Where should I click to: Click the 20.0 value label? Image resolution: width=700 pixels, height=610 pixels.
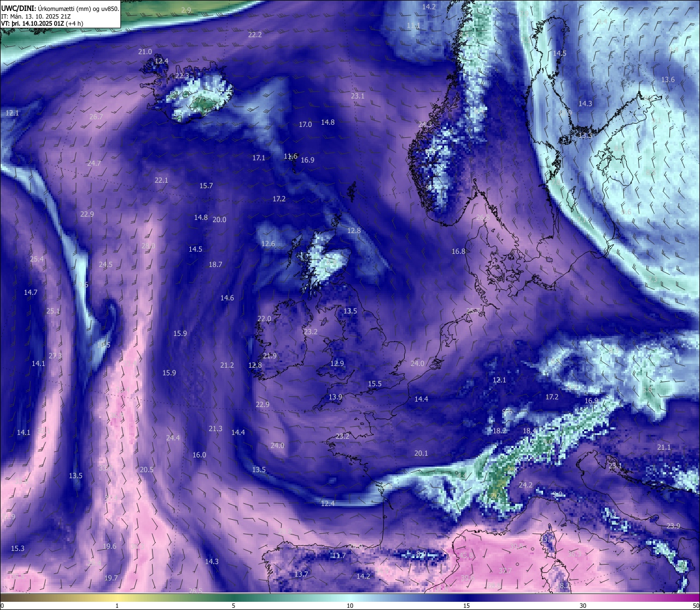point(219,220)
